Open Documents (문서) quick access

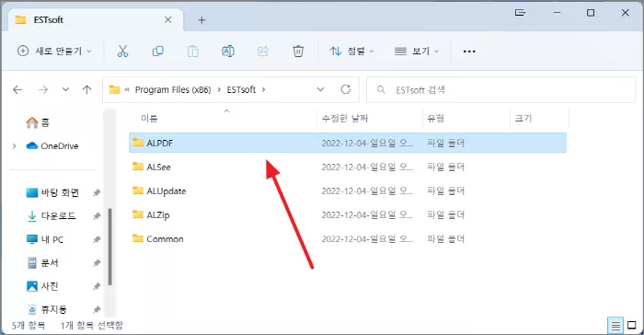pyautogui.click(x=42, y=262)
